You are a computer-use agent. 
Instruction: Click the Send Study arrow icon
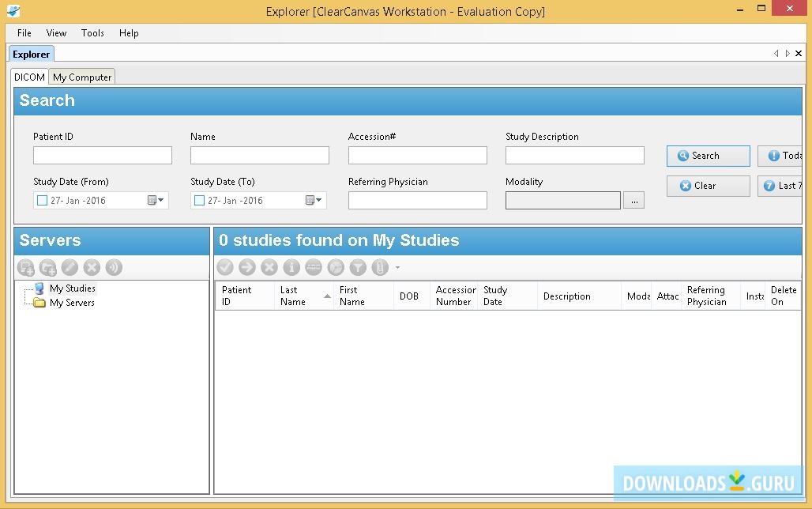[x=247, y=267]
